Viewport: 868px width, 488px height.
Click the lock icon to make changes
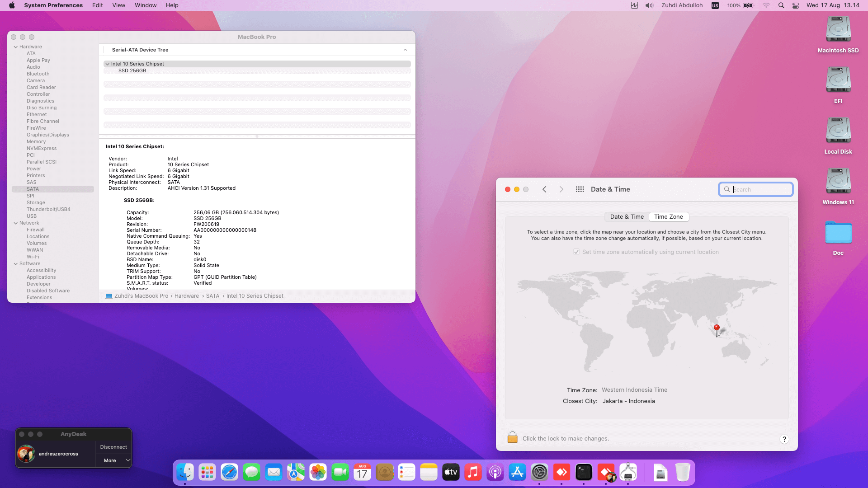click(512, 437)
